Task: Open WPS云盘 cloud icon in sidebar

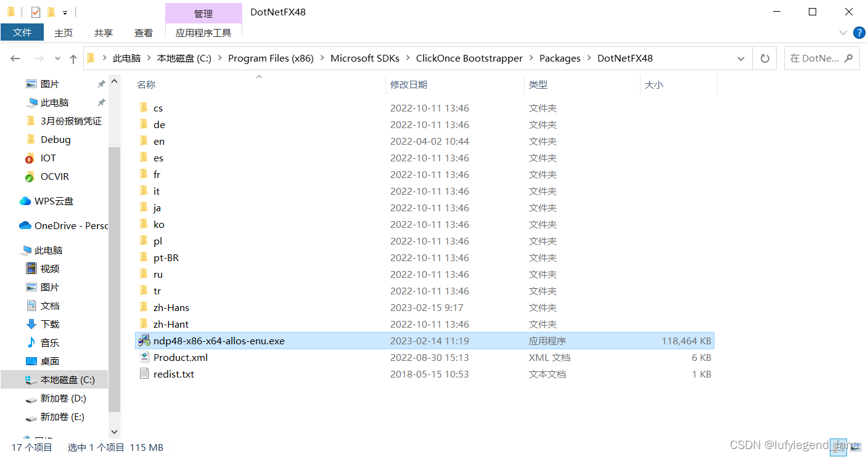Action: [x=25, y=201]
